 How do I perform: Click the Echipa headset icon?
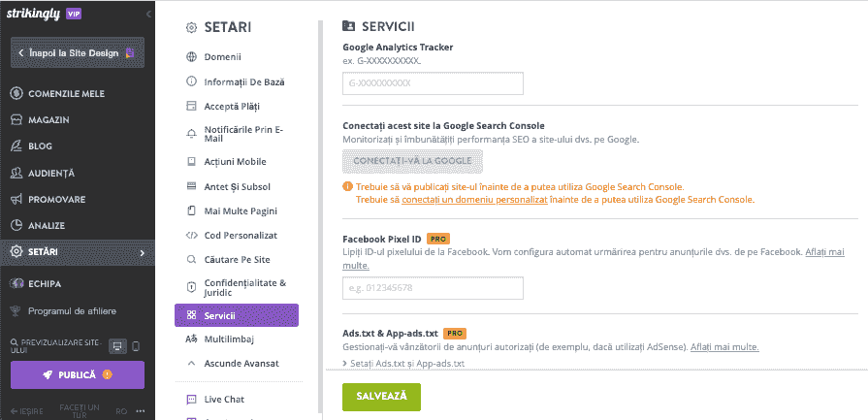point(16,284)
